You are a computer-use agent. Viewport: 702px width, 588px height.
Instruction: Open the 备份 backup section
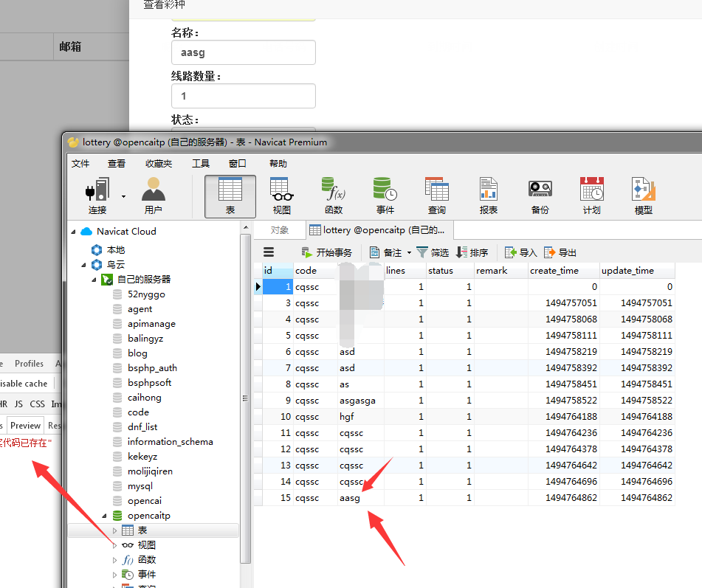(540, 196)
